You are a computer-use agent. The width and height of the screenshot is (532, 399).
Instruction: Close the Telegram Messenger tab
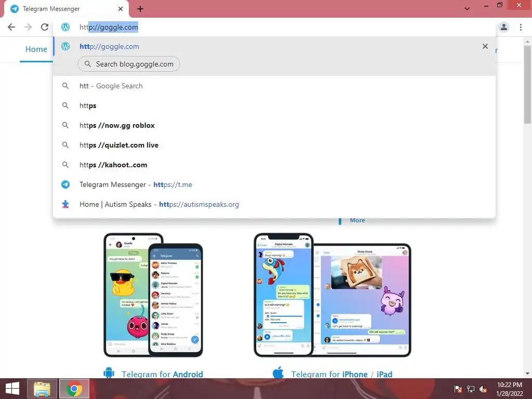click(x=121, y=9)
